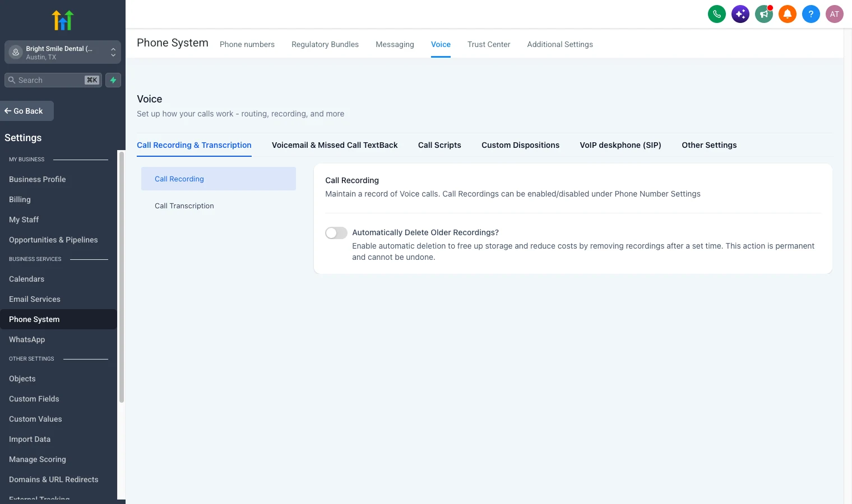Screen dimensions: 852x504
Task: Select the VoIP deskphone (SIP) tab
Action: point(621,145)
